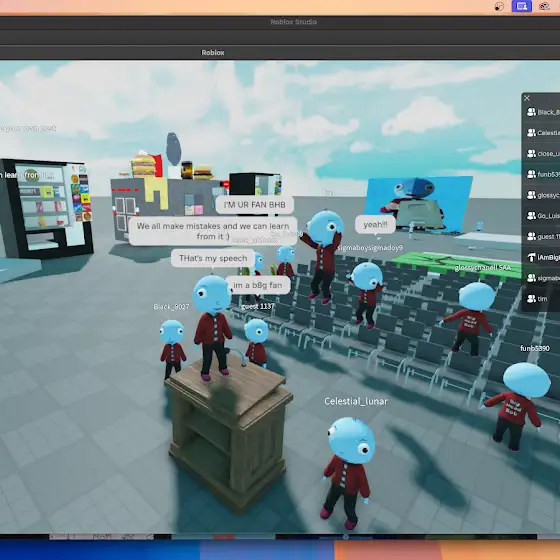Select guest 11 row in player list

point(541,236)
